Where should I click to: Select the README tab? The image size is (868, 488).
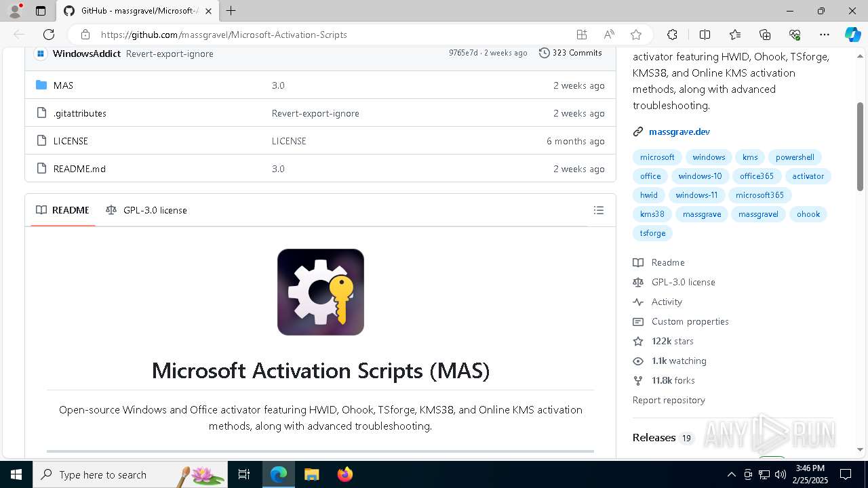click(x=62, y=210)
